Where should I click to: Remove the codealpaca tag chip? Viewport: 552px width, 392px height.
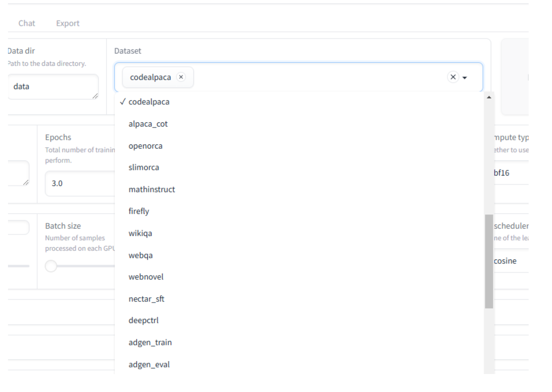(181, 77)
